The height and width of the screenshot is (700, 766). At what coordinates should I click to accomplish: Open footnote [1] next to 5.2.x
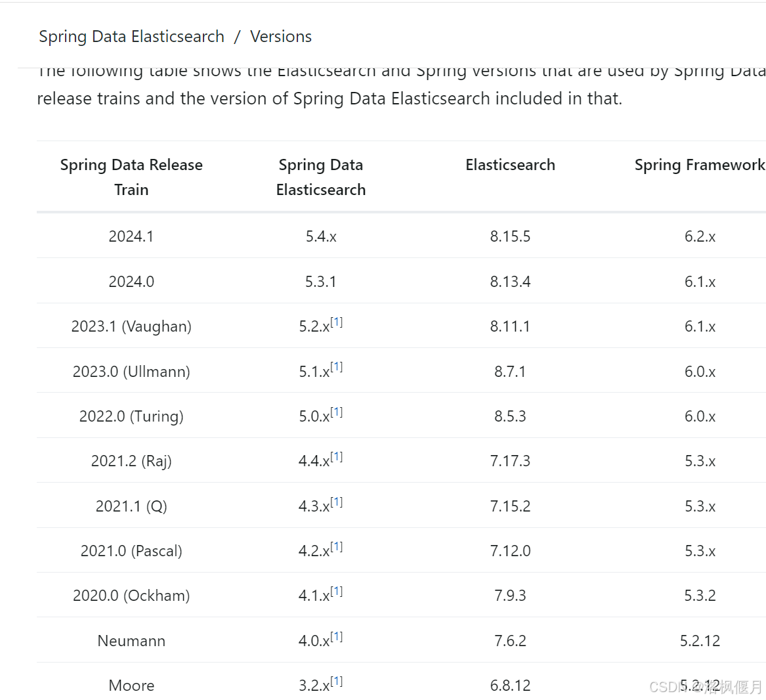(x=337, y=322)
